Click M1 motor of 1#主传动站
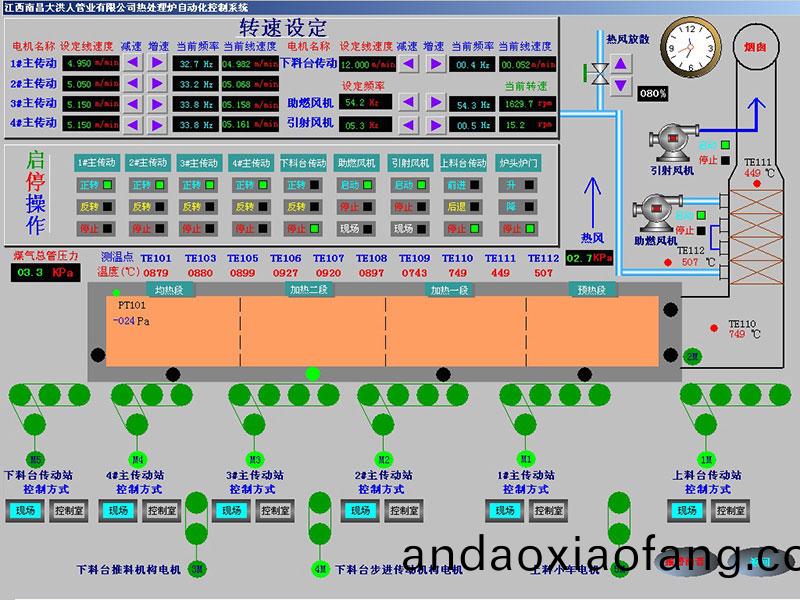Viewport: 800px width, 600px height. coord(526,459)
